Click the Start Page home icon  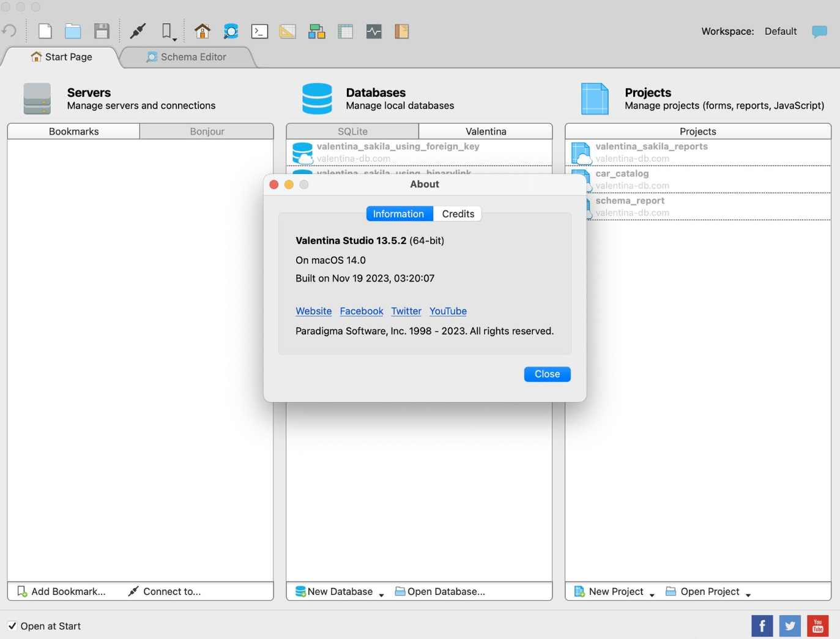203,31
